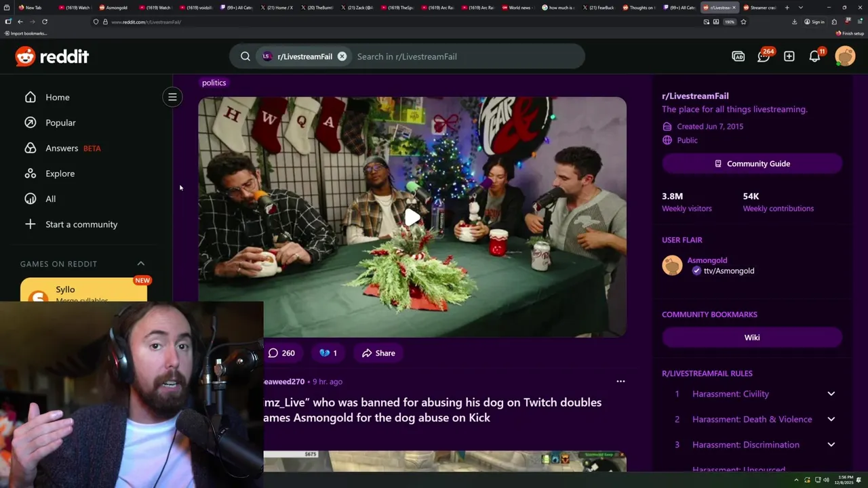Close the r/LivestreamFail browser tab
Screen dimensions: 868x488
click(x=734, y=7)
